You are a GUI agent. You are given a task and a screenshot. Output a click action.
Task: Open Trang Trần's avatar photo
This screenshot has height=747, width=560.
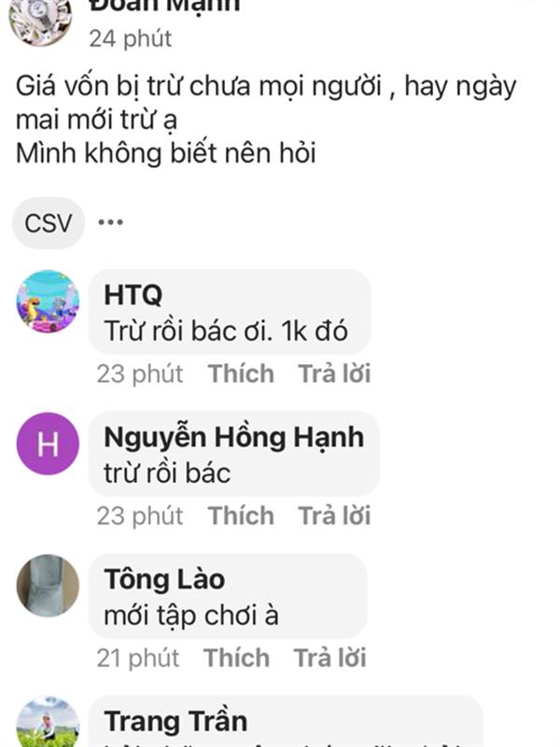tap(48, 721)
